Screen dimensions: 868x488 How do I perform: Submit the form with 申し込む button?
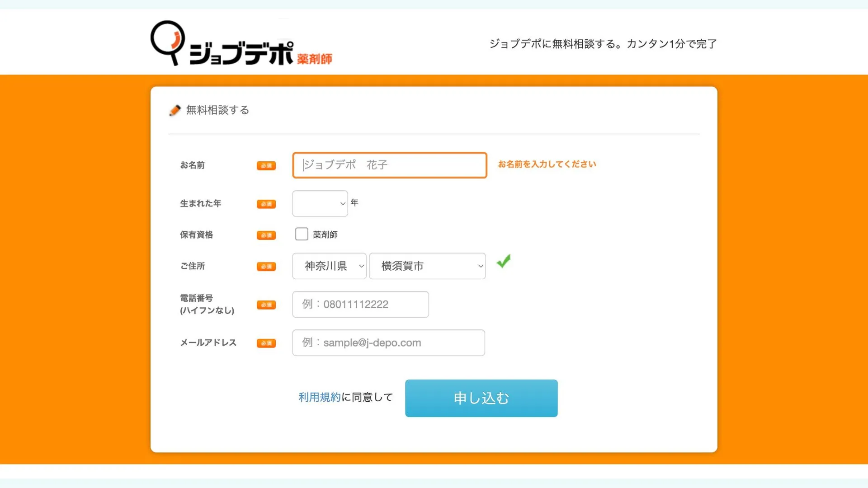pos(481,399)
